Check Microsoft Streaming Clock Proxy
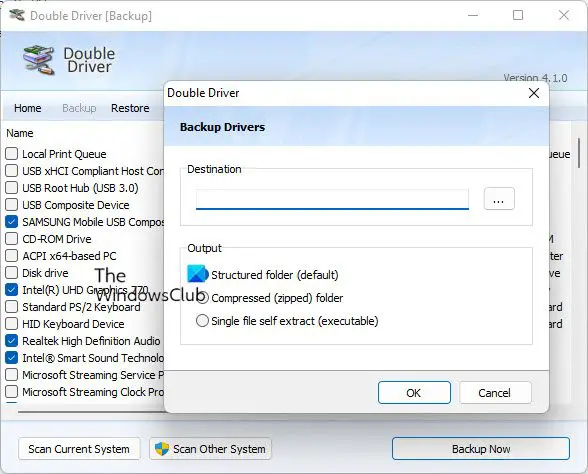The image size is (588, 474). tap(12, 392)
